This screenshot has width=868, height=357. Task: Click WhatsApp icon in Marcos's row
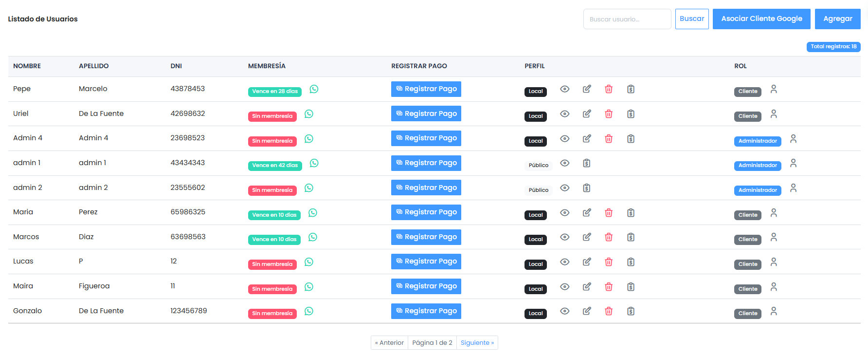(313, 237)
